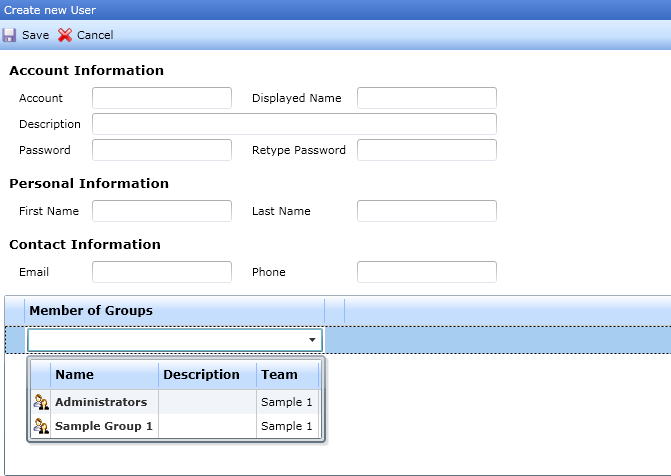Select the Sample Group 1 row
The height and width of the screenshot is (476, 671).
(175, 426)
